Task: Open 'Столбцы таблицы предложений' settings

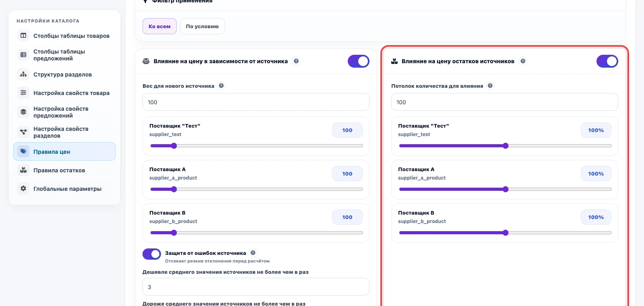Action: pos(64,55)
